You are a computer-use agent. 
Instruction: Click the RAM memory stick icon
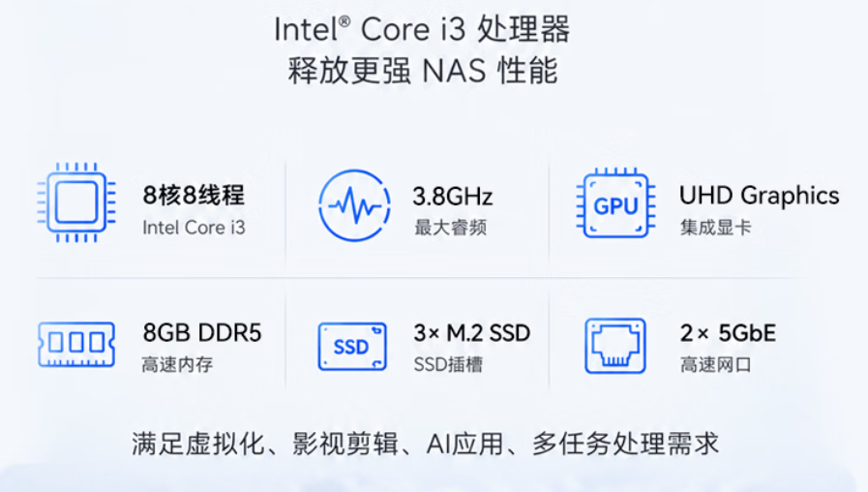[76, 345]
